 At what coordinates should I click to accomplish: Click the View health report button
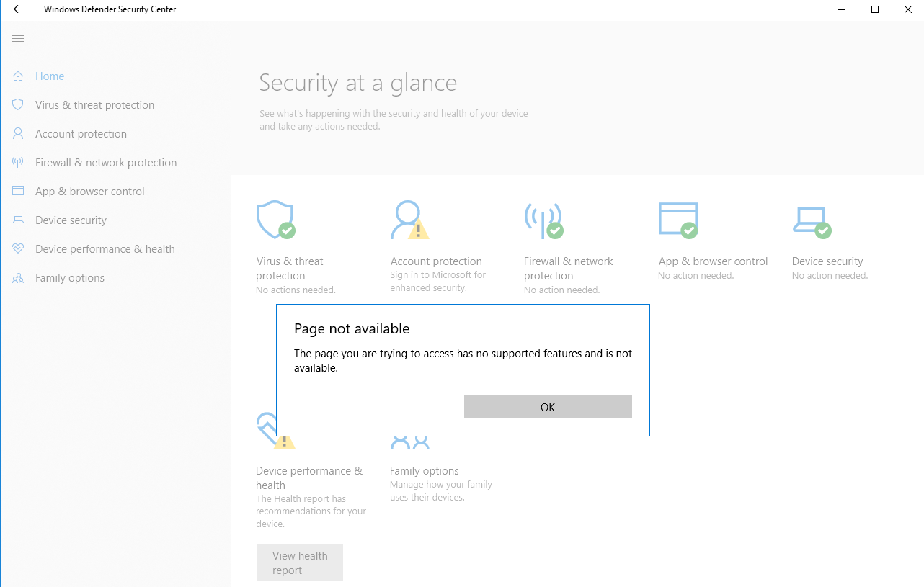click(300, 563)
